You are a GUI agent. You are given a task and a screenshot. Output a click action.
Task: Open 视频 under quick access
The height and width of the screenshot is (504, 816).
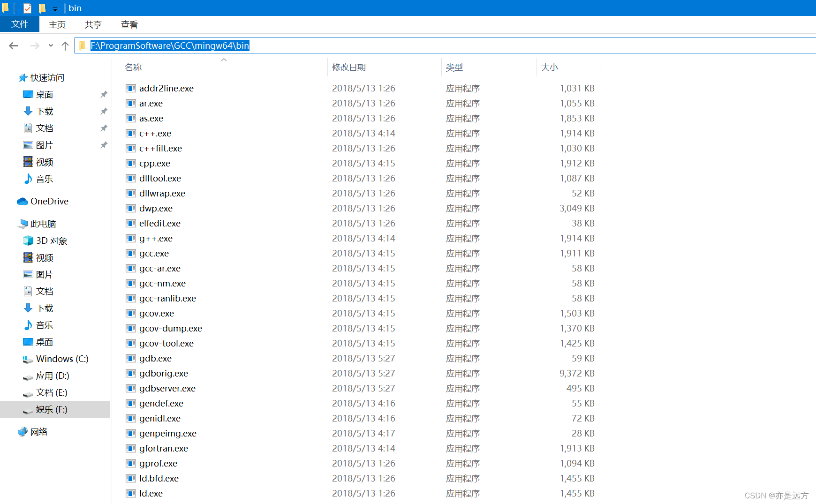[x=38, y=162]
